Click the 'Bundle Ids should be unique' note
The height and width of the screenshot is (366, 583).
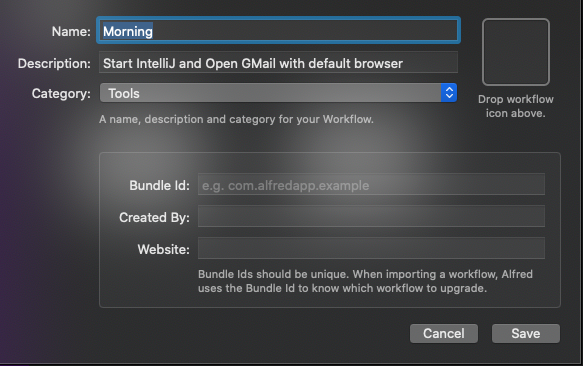365,281
